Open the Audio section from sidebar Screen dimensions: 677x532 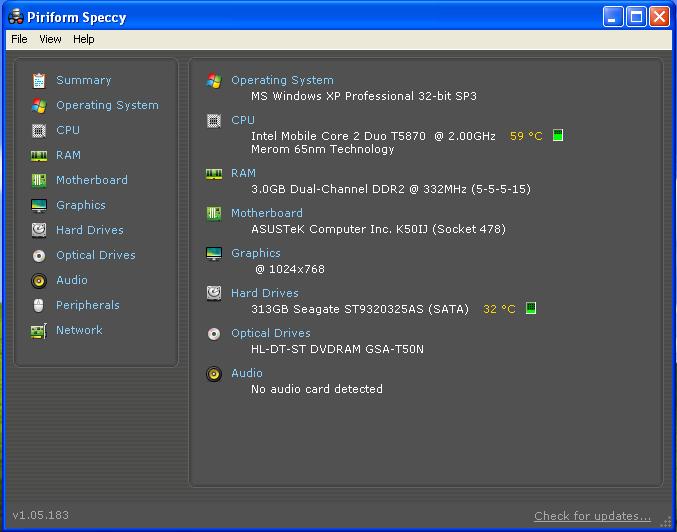(72, 280)
